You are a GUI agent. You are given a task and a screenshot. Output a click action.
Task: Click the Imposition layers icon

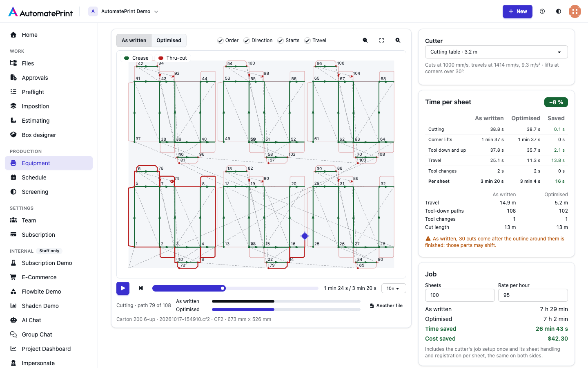[13, 106]
